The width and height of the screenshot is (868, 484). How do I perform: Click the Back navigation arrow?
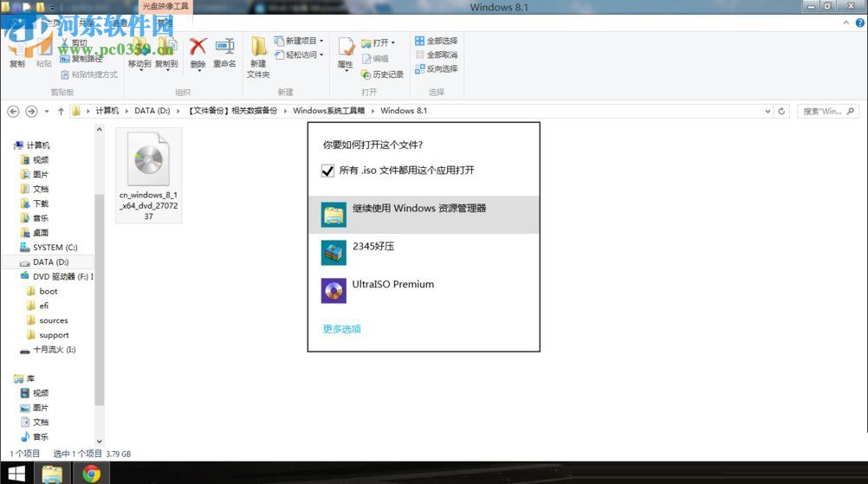(13, 111)
